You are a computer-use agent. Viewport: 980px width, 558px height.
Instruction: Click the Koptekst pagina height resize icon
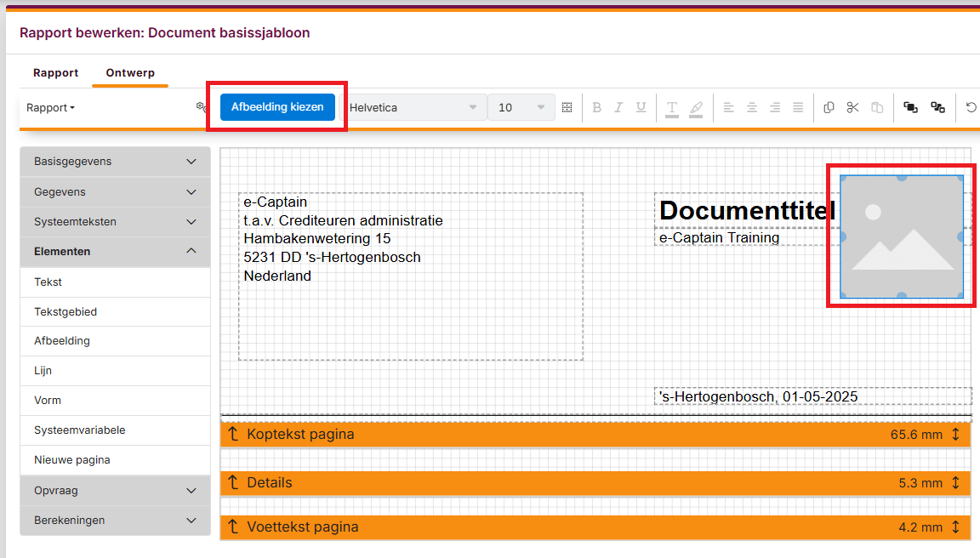pyautogui.click(x=955, y=435)
